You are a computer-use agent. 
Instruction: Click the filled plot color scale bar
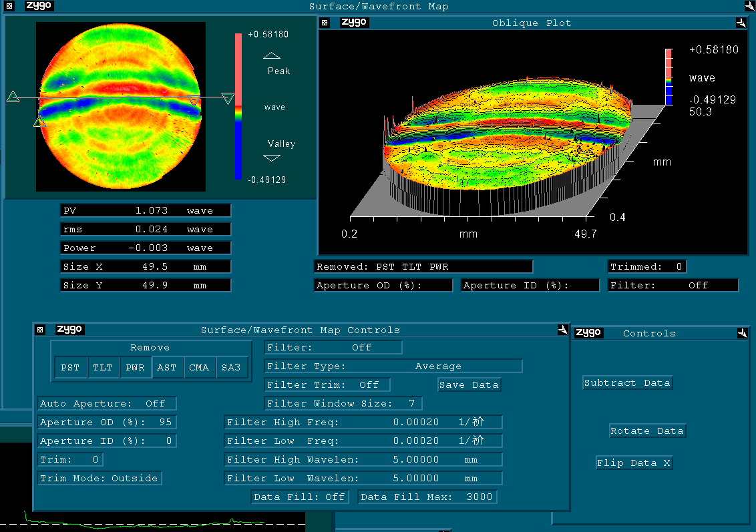pyautogui.click(x=238, y=107)
